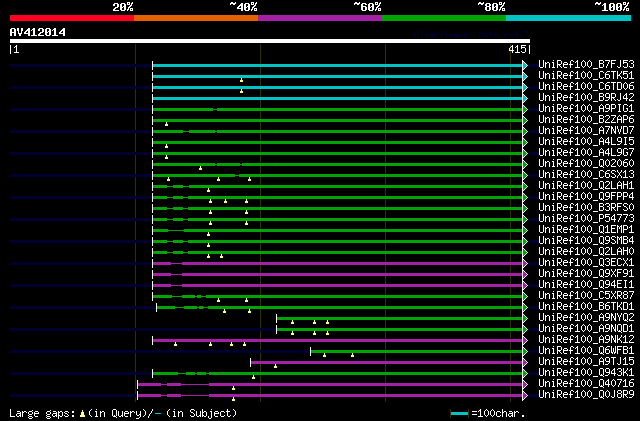Click the ~60% scale label
640x421 pixels.
click(367, 7)
